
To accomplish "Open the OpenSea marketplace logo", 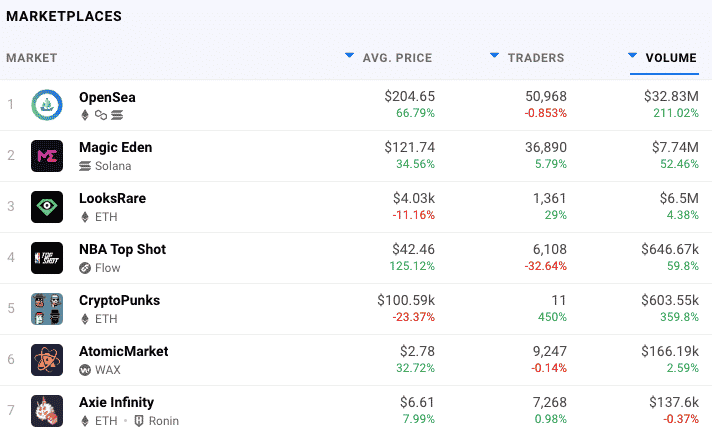I will [47, 105].
